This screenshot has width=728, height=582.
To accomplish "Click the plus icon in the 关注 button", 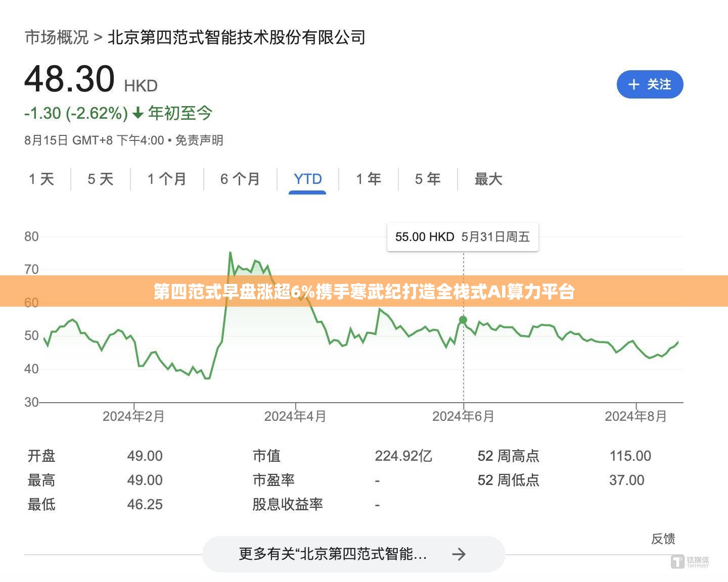I will [x=633, y=84].
